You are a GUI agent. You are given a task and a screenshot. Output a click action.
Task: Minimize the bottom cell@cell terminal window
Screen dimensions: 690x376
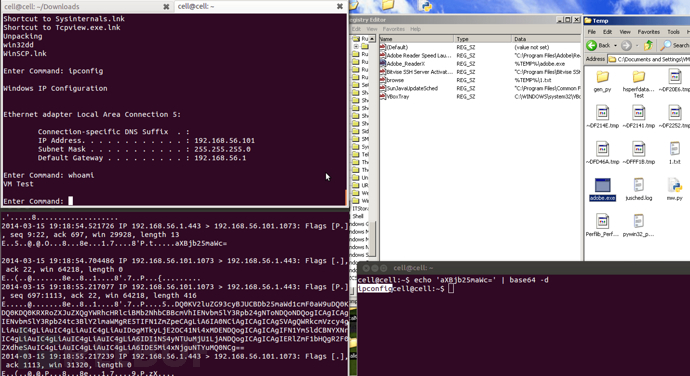(x=374, y=268)
